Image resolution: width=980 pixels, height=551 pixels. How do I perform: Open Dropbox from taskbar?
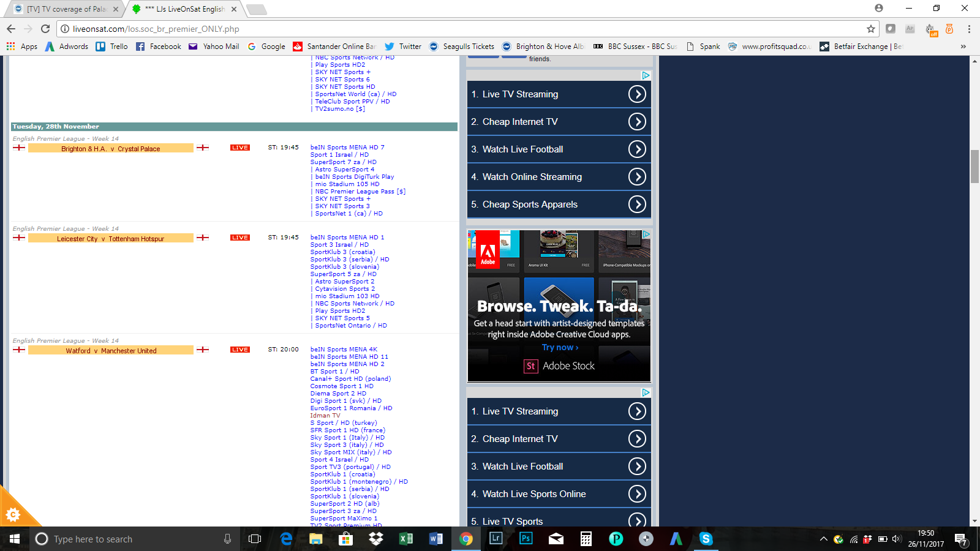[x=375, y=539]
